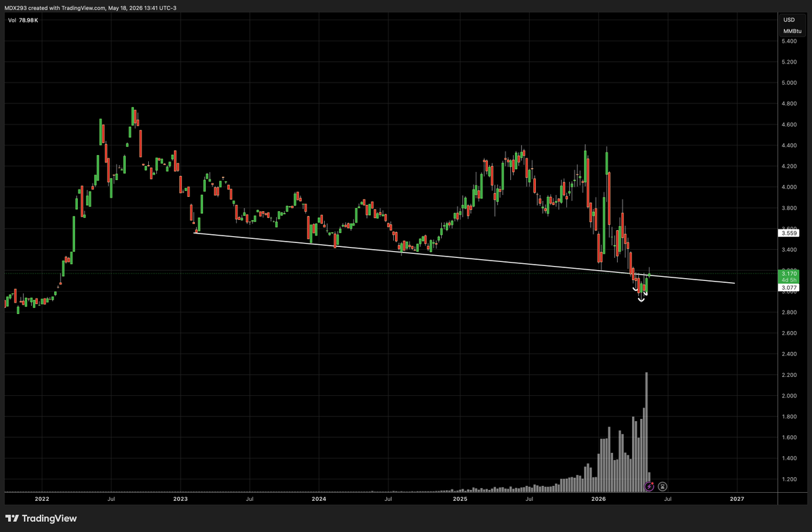Click the 2023 time axis label
This screenshot has width=812, height=532.
(181, 499)
